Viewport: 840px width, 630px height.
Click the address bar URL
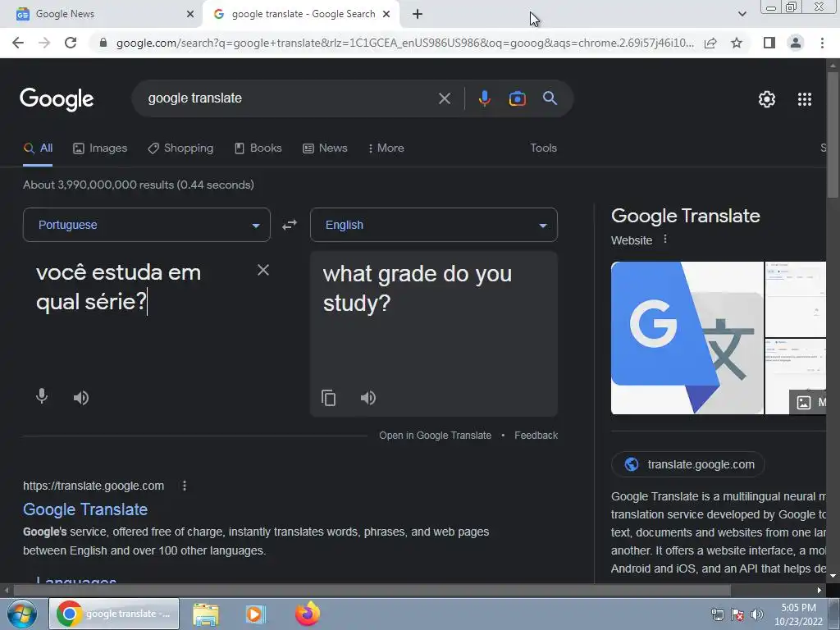click(x=404, y=43)
